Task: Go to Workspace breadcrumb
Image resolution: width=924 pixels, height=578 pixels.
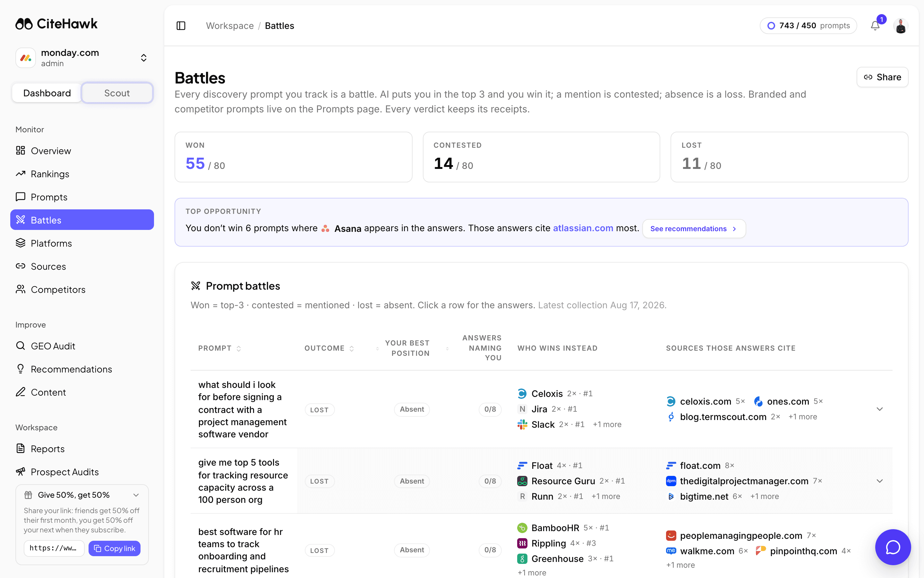Action: click(x=230, y=26)
